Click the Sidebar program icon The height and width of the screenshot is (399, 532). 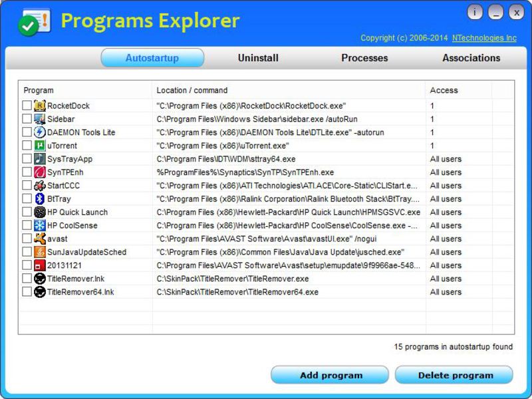click(40, 119)
